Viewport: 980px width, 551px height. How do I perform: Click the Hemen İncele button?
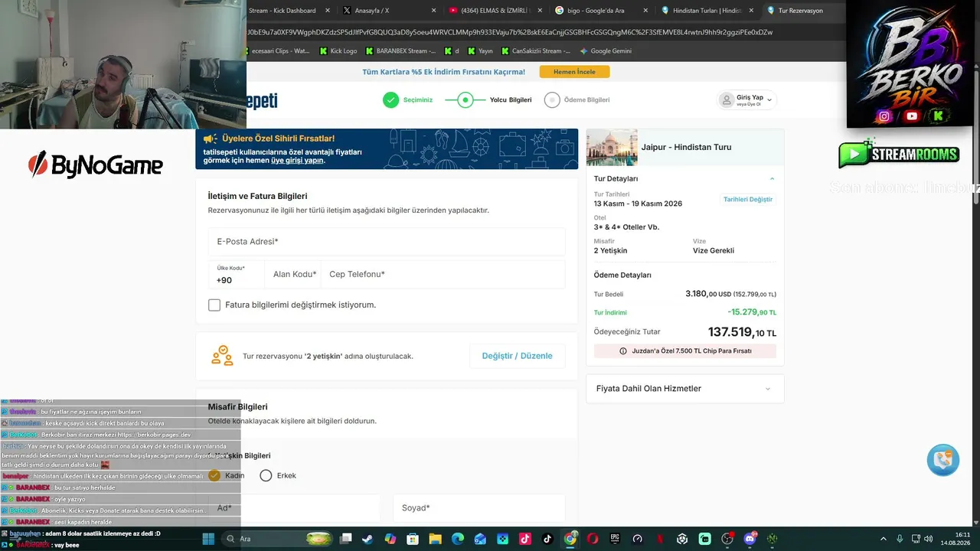(574, 72)
